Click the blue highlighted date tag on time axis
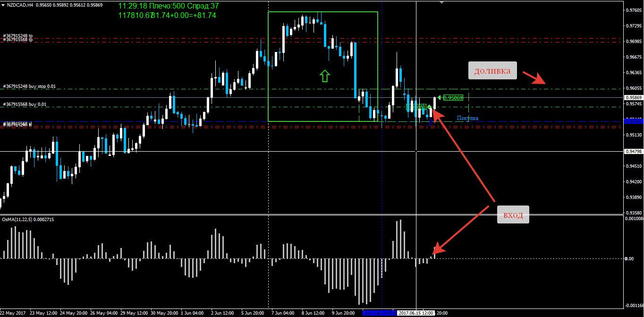The width and height of the screenshot is (644, 317). (x=379, y=313)
